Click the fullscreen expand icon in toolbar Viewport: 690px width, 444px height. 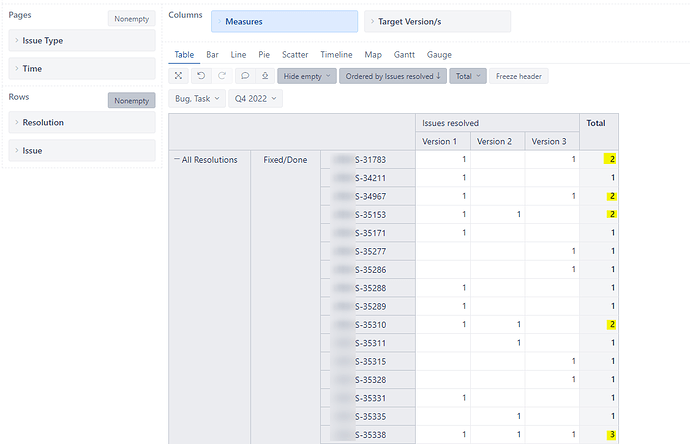(x=178, y=76)
